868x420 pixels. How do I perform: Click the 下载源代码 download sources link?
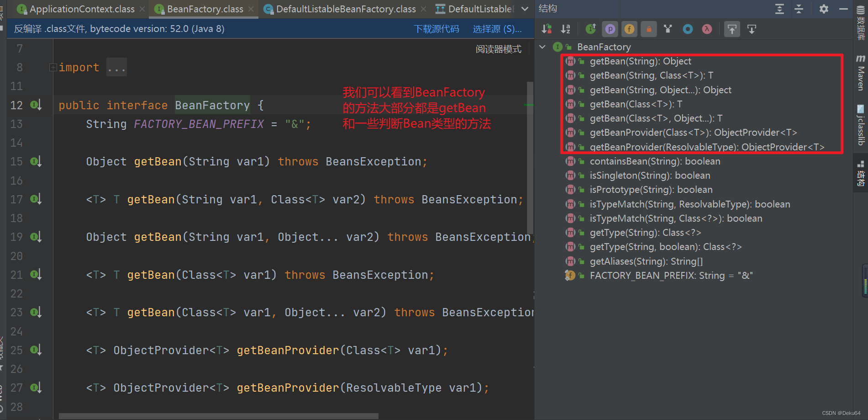click(436, 28)
